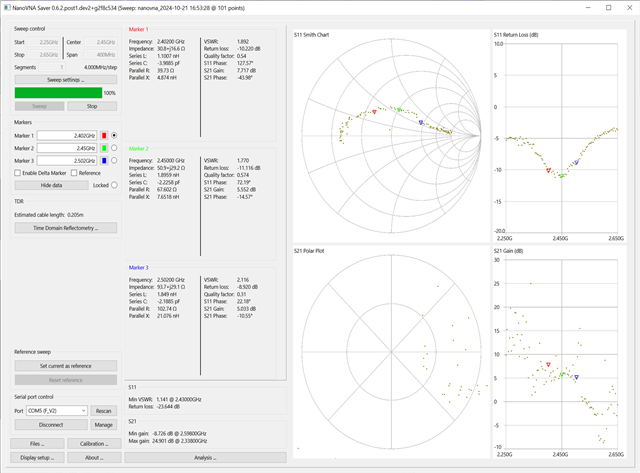Image resolution: width=640 pixels, height=473 pixels.
Task: Toggle the Locked radio button
Action: coord(114,185)
